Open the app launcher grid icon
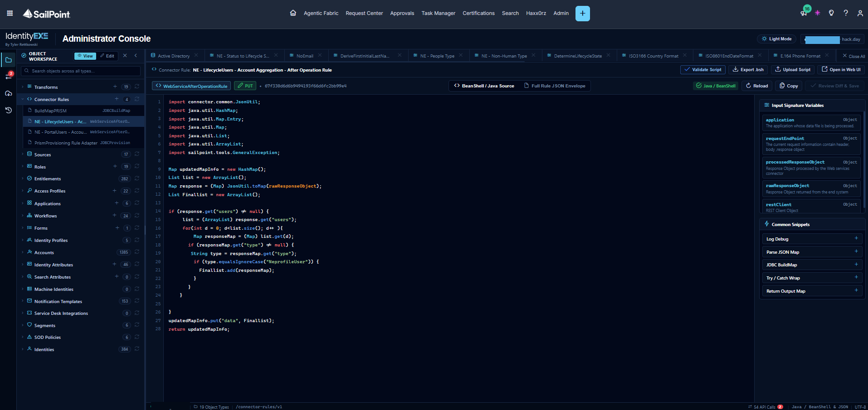This screenshot has height=410, width=868. point(10,13)
